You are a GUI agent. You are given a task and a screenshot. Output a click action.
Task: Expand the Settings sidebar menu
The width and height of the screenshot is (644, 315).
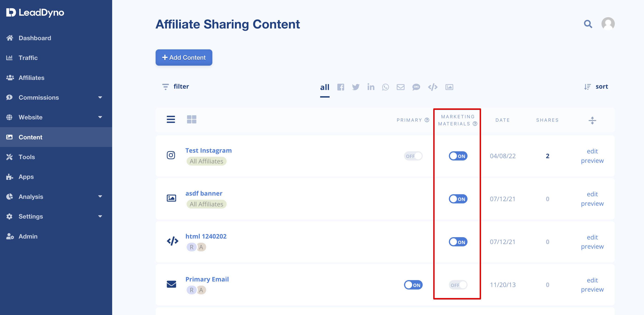coord(100,216)
